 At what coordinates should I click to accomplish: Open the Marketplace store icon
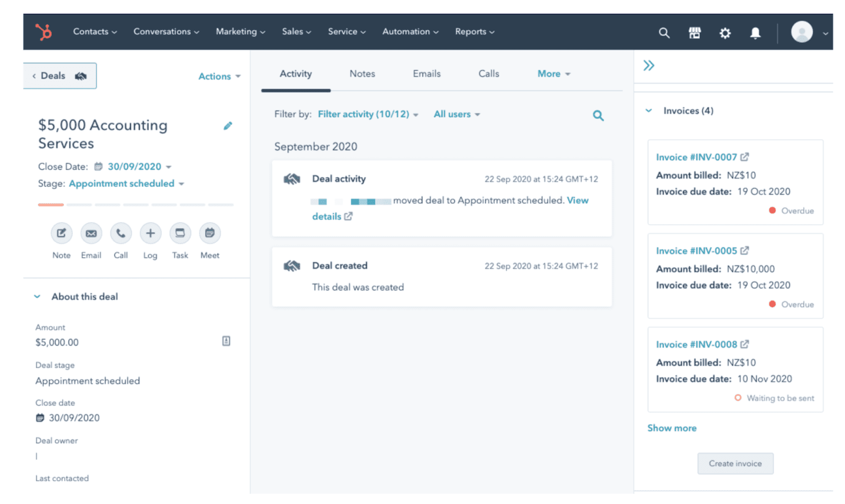(x=694, y=33)
